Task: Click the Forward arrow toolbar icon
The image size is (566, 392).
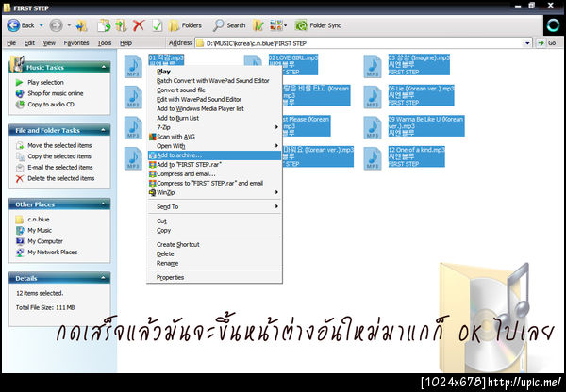Action: click(56, 25)
